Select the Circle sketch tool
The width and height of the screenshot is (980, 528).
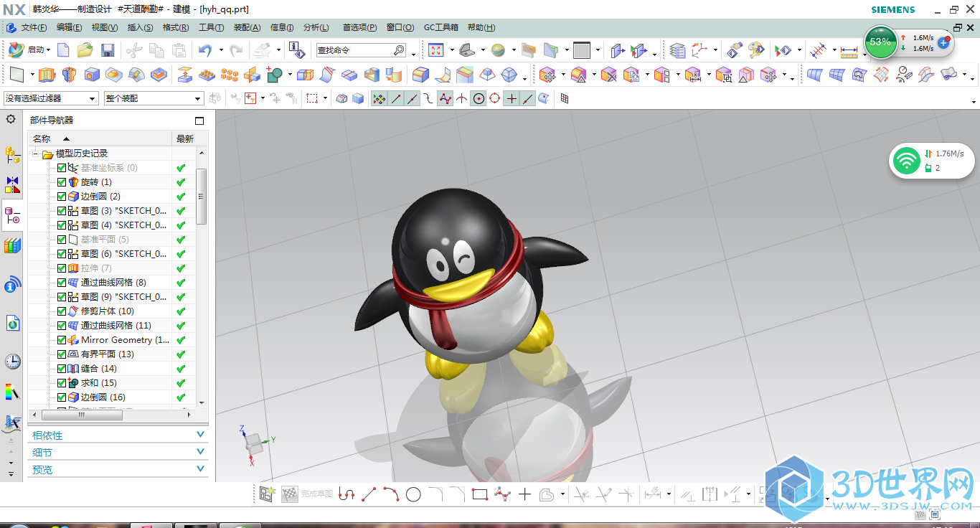(413, 494)
